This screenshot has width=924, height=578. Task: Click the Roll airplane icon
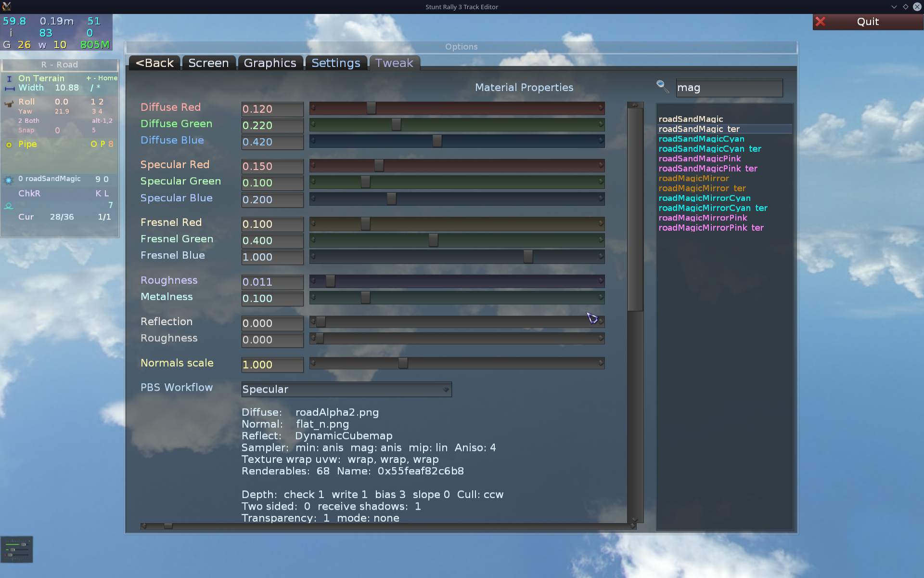coord(9,103)
